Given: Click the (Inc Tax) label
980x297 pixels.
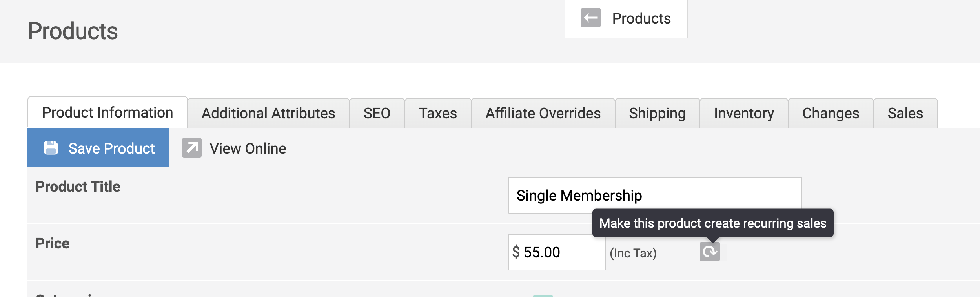Looking at the screenshot, I should coord(633,253).
